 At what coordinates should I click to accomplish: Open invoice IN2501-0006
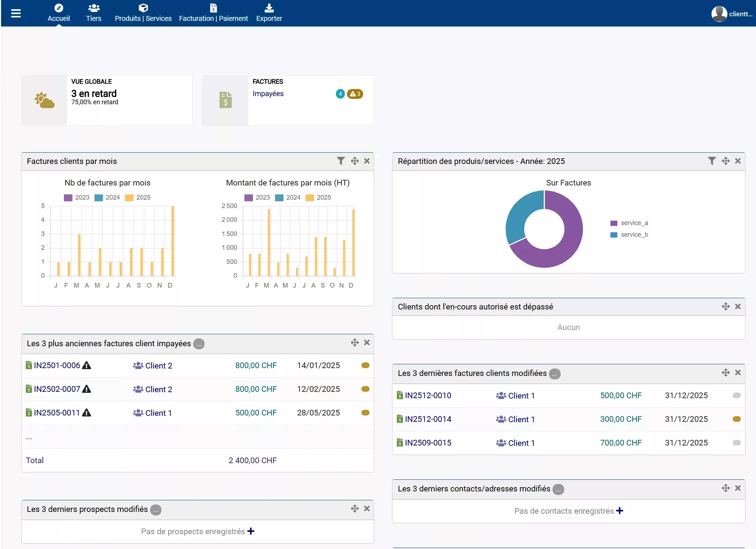point(57,366)
